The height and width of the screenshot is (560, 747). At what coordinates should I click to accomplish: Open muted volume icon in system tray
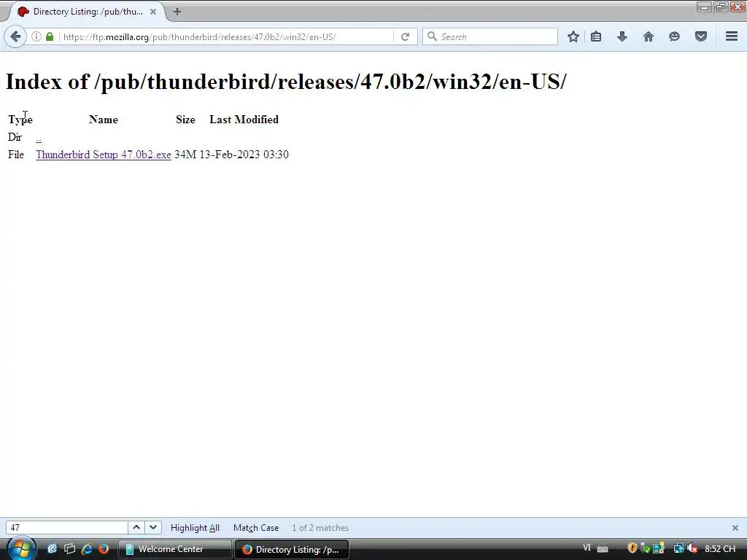click(693, 548)
